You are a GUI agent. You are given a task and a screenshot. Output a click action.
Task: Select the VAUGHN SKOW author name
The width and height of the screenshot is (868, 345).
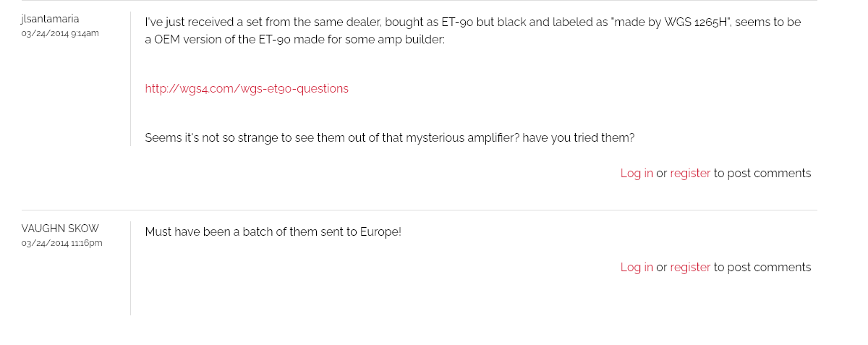pos(61,229)
